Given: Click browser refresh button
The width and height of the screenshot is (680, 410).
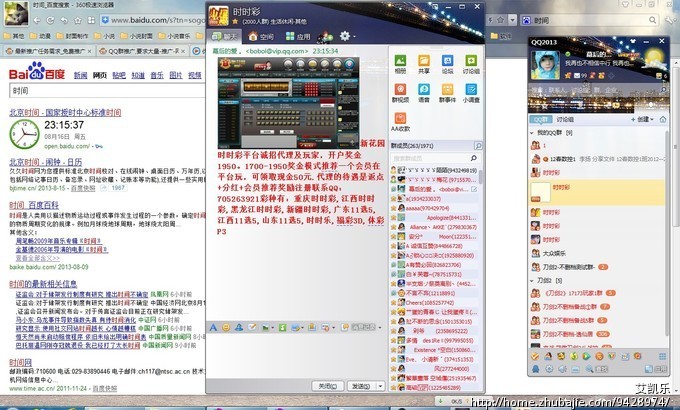Looking at the screenshot, I should click(50, 20).
